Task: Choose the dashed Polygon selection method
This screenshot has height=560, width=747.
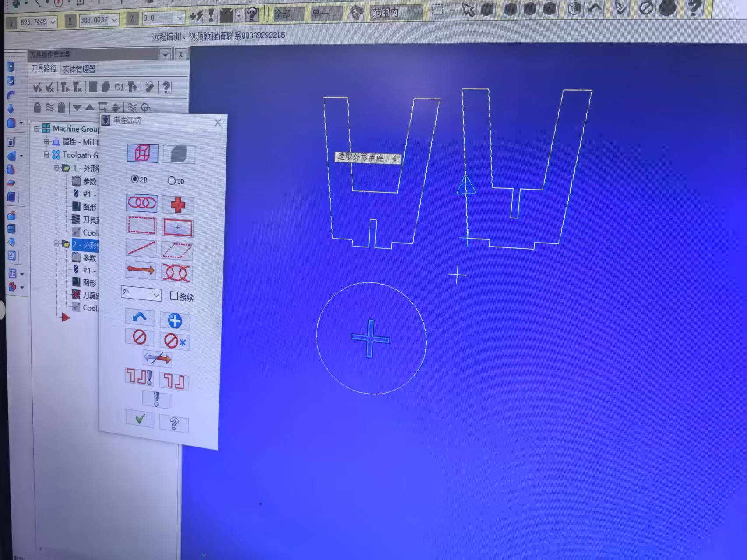Action: pos(177,251)
